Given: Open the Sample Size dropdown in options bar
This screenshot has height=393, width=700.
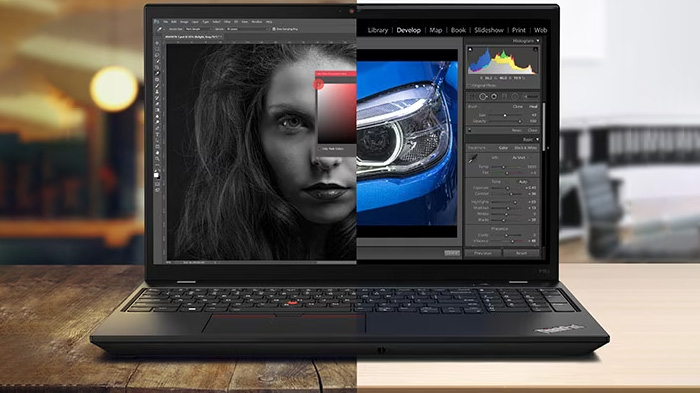Looking at the screenshot, I should pyautogui.click(x=199, y=29).
